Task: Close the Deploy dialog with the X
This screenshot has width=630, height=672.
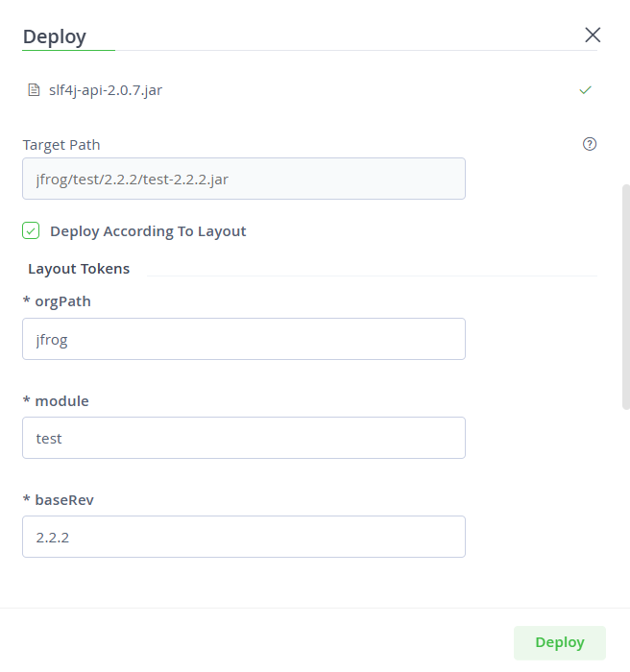Action: tap(593, 36)
